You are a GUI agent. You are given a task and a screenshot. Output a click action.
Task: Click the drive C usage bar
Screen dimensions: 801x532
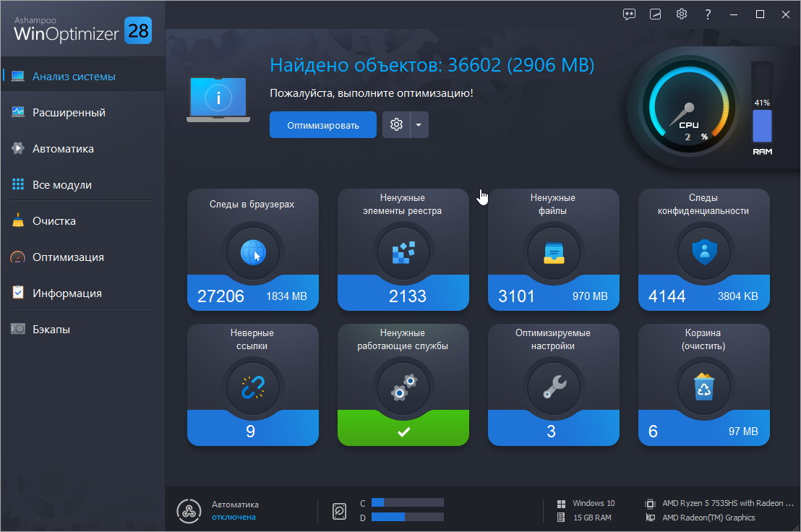407,503
